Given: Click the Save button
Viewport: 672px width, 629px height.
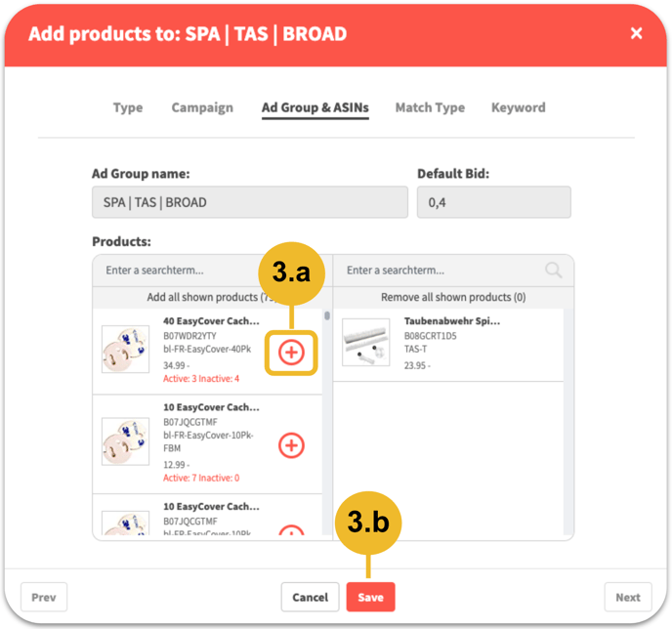Looking at the screenshot, I should [x=371, y=597].
